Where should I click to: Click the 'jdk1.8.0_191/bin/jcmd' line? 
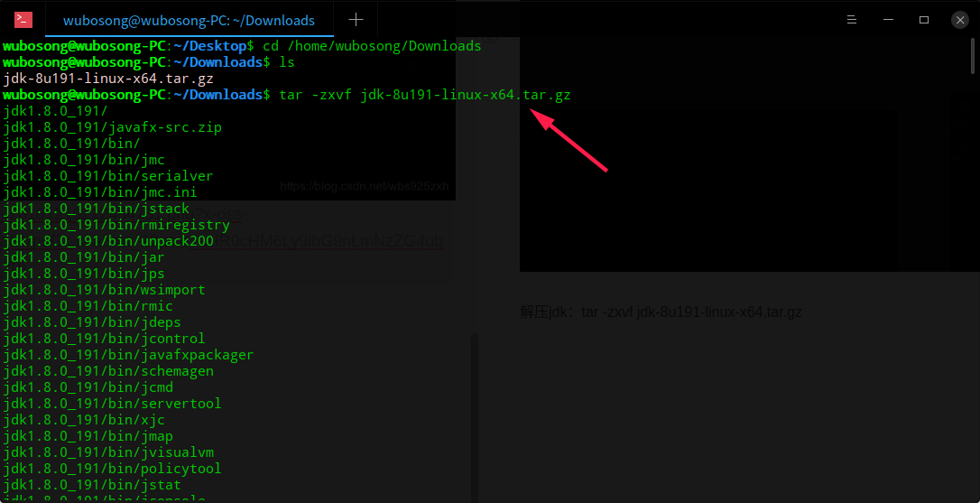click(88, 388)
